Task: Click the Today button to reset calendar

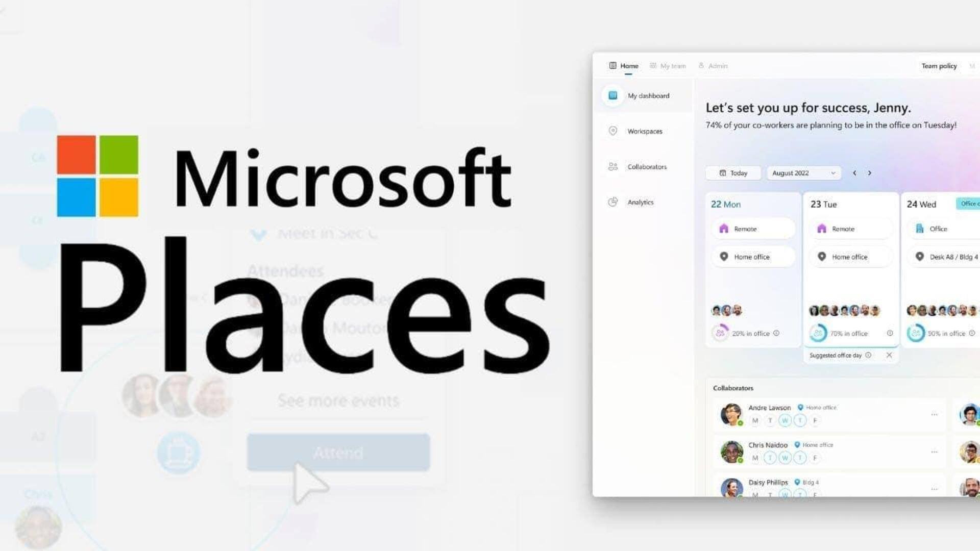Action: click(733, 173)
